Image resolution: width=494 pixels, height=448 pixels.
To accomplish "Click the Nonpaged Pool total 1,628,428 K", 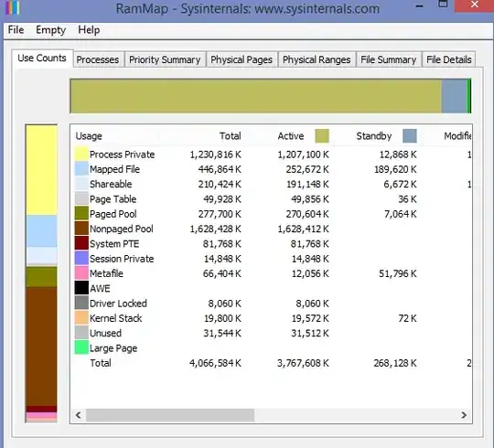I will 215,229.
